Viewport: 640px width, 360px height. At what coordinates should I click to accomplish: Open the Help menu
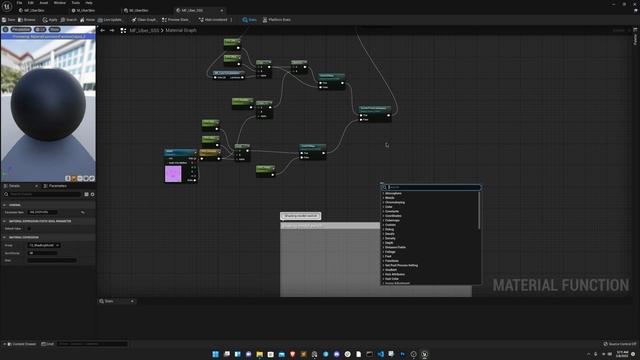coord(89,3)
